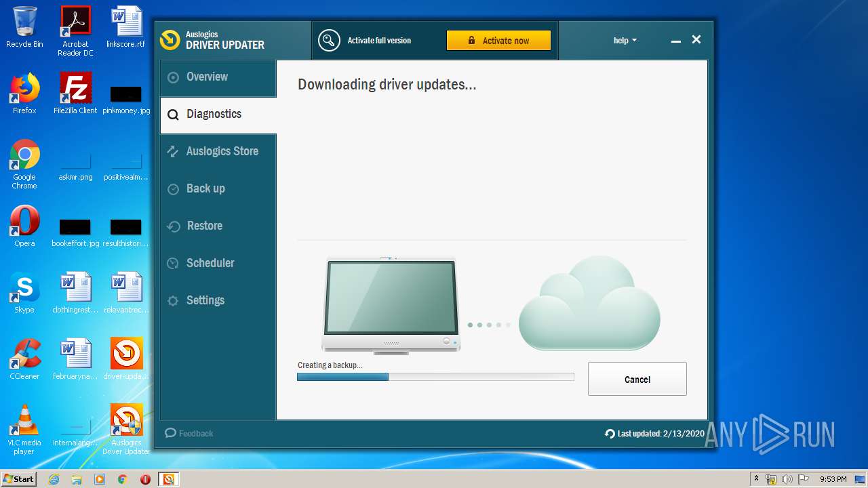This screenshot has width=868, height=488.
Task: Select bookeffort.jpg desktop file
Action: [75, 232]
